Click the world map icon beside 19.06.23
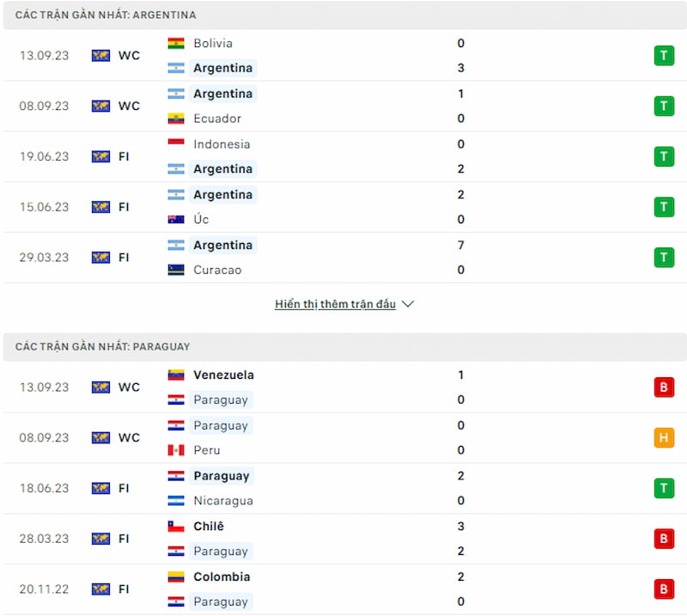Viewport: 687px width, 616px height. click(100, 156)
